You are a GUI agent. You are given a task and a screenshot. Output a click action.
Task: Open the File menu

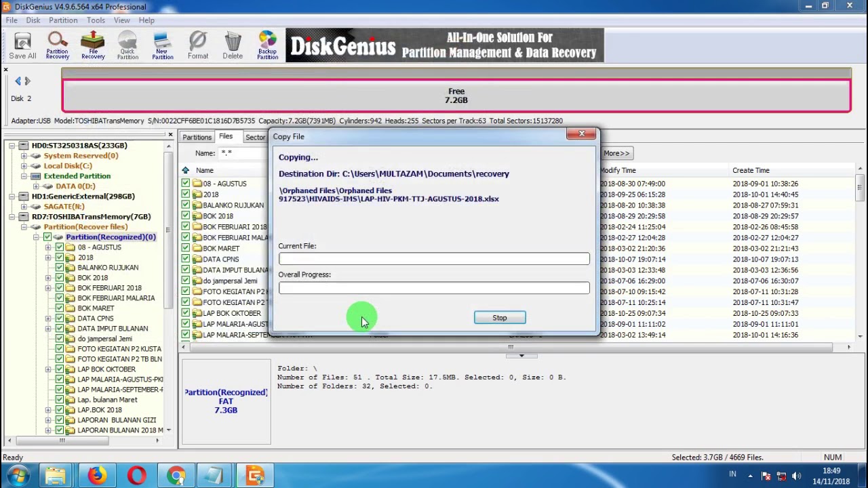click(12, 20)
